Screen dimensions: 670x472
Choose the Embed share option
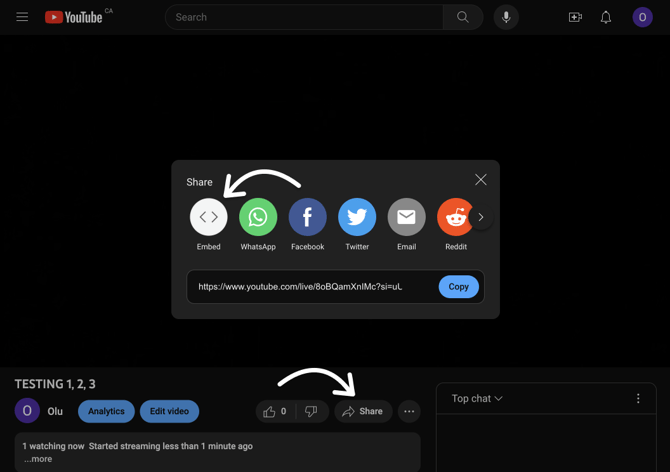click(x=209, y=217)
